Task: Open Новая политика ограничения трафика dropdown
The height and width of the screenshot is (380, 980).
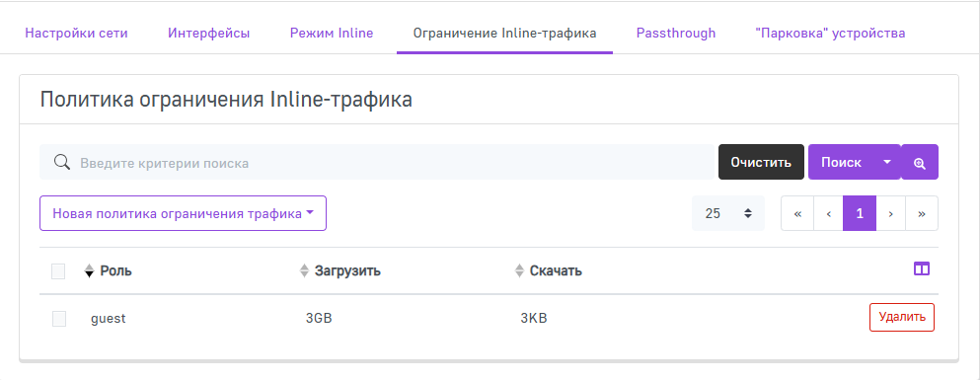Action: [x=184, y=213]
